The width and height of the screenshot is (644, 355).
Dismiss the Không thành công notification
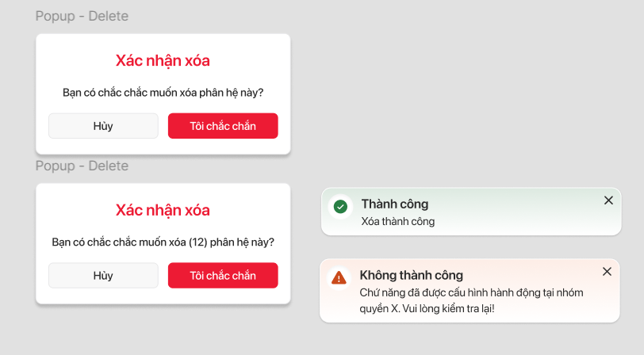[x=607, y=272]
